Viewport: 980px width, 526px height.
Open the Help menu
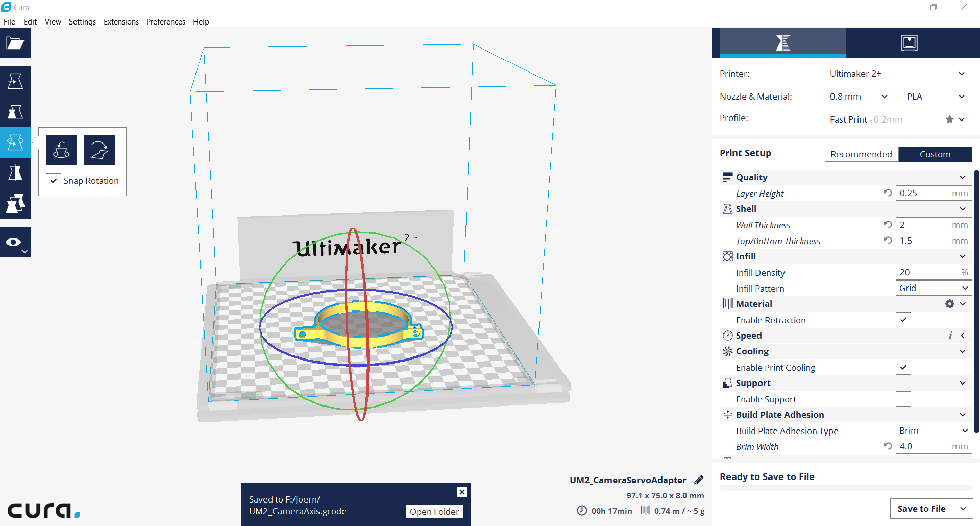tap(201, 21)
